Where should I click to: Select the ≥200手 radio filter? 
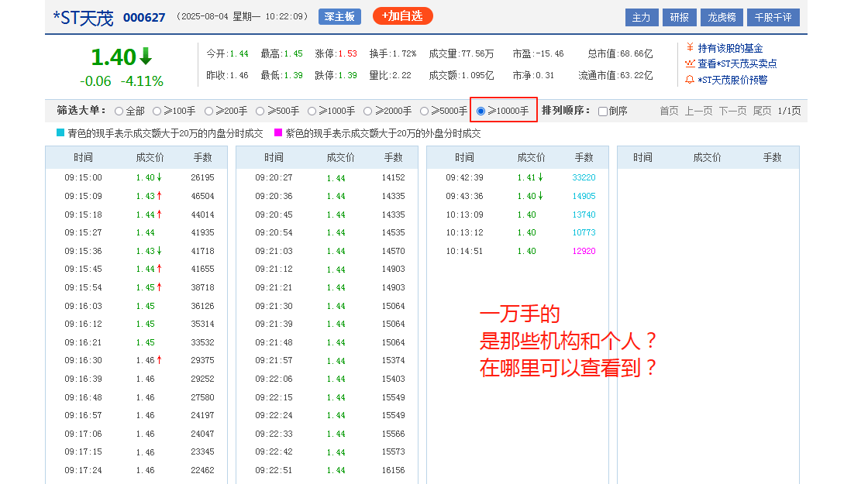tap(208, 112)
